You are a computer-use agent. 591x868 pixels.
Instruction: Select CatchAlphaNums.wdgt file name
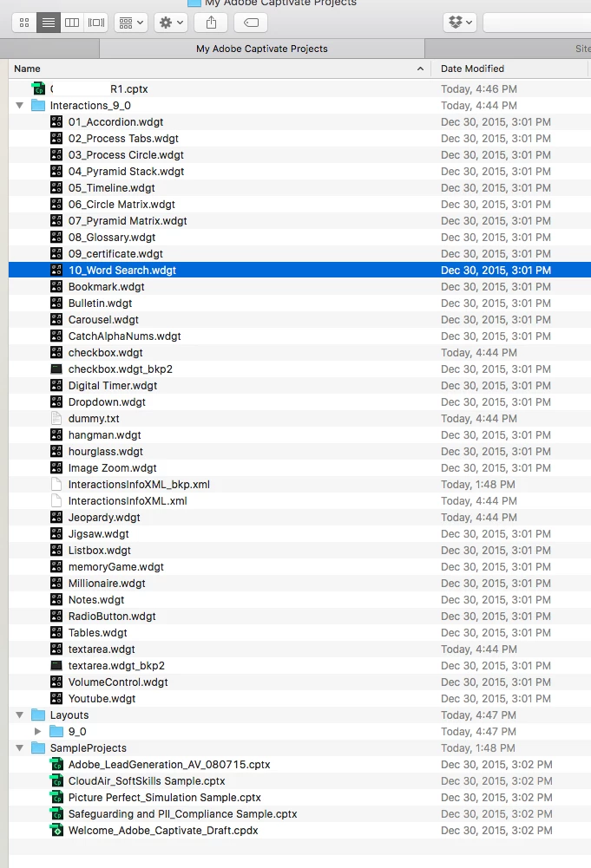click(x=125, y=336)
